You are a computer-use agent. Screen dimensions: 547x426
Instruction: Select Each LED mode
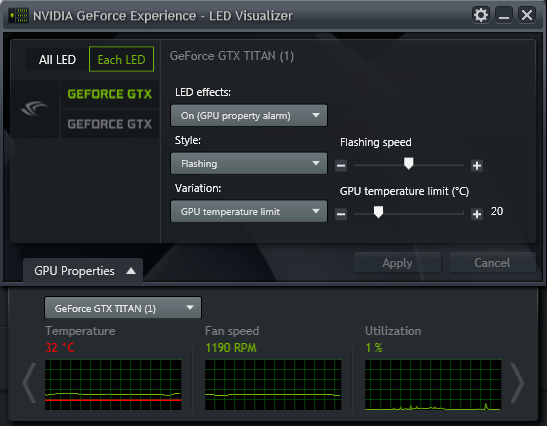pos(121,59)
